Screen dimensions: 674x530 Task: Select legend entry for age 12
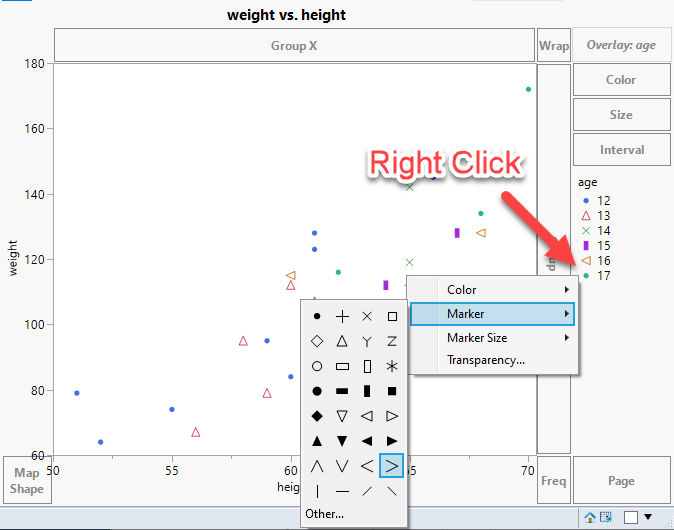click(x=596, y=201)
